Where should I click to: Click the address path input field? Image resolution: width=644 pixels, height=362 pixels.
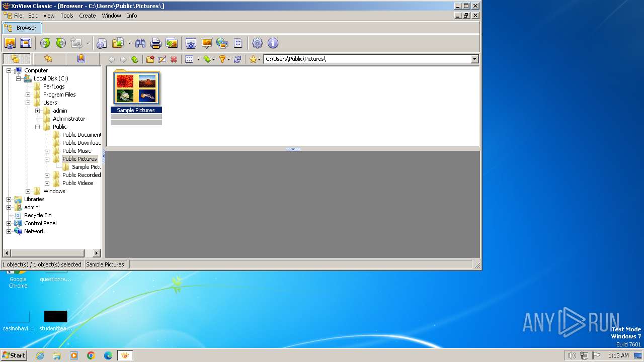(x=367, y=59)
